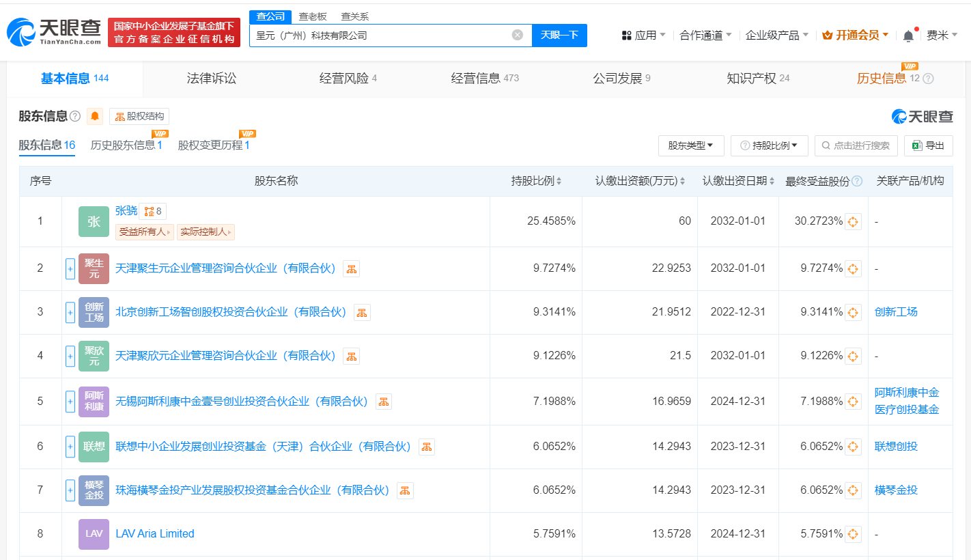View beneficial share path for 天津聚生元 row
971x560 pixels.
click(853, 268)
